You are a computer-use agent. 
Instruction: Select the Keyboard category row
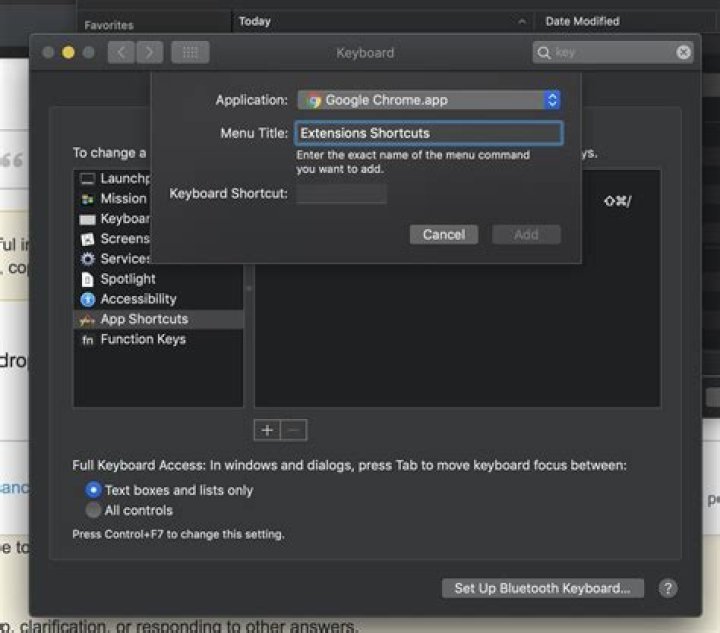click(x=114, y=218)
